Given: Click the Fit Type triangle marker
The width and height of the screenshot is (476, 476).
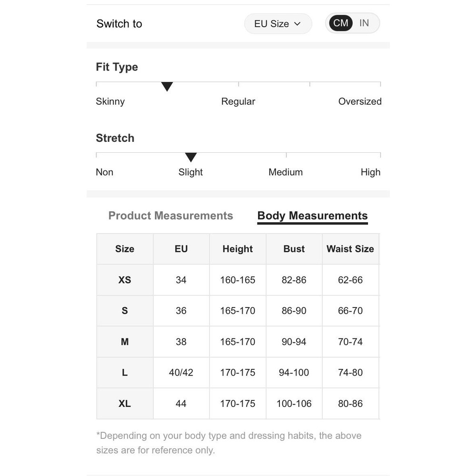Looking at the screenshot, I should [167, 87].
